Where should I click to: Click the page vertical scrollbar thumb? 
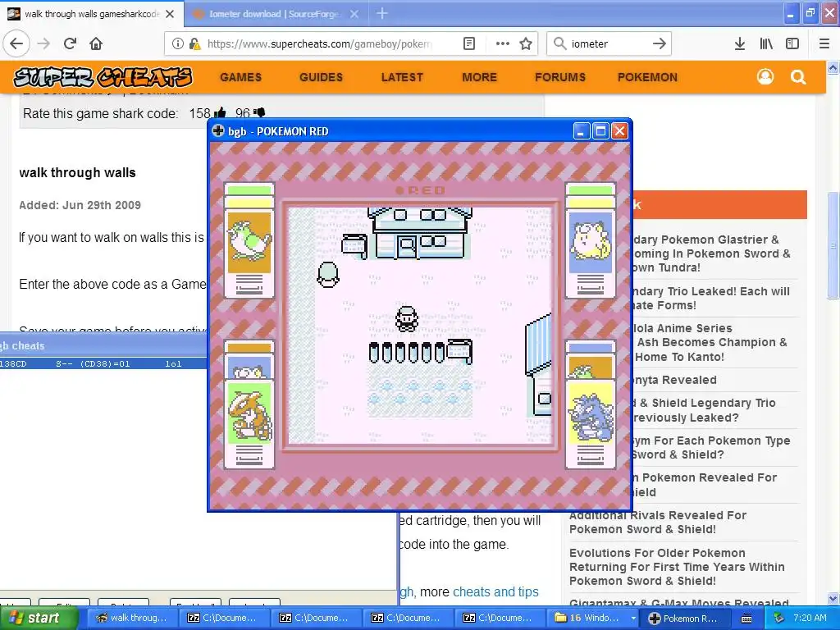click(833, 244)
